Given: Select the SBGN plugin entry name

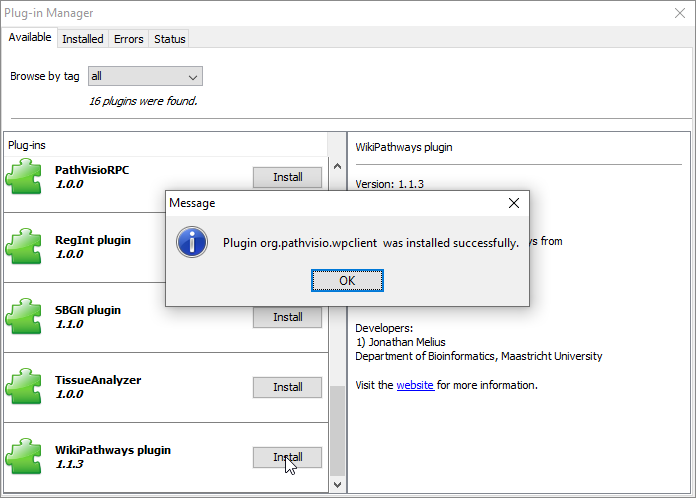Looking at the screenshot, I should pos(88,310).
